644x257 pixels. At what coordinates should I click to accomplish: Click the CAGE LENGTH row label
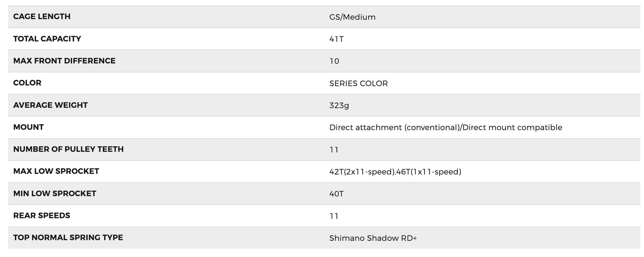[x=42, y=17]
